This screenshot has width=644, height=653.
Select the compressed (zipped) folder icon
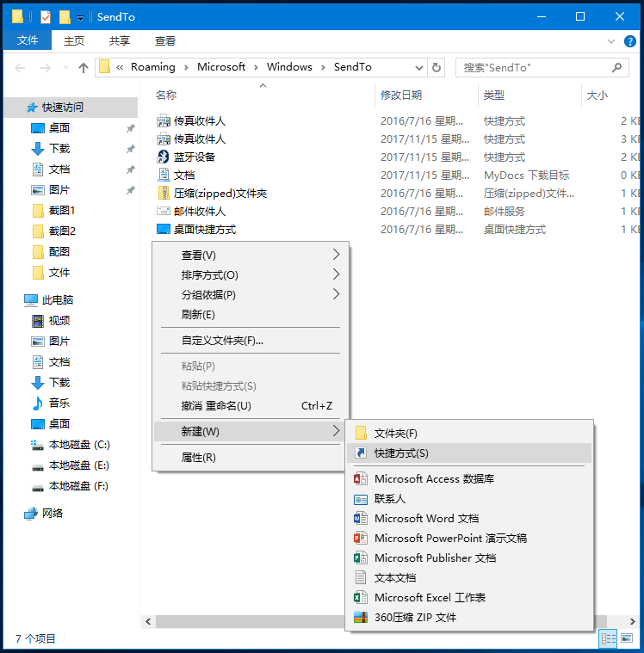tap(164, 193)
